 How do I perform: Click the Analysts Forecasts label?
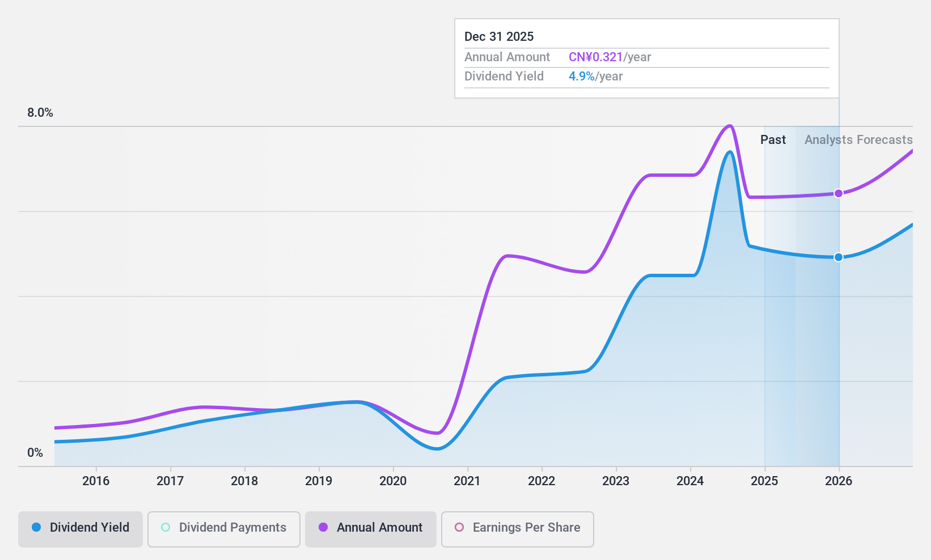(x=858, y=140)
